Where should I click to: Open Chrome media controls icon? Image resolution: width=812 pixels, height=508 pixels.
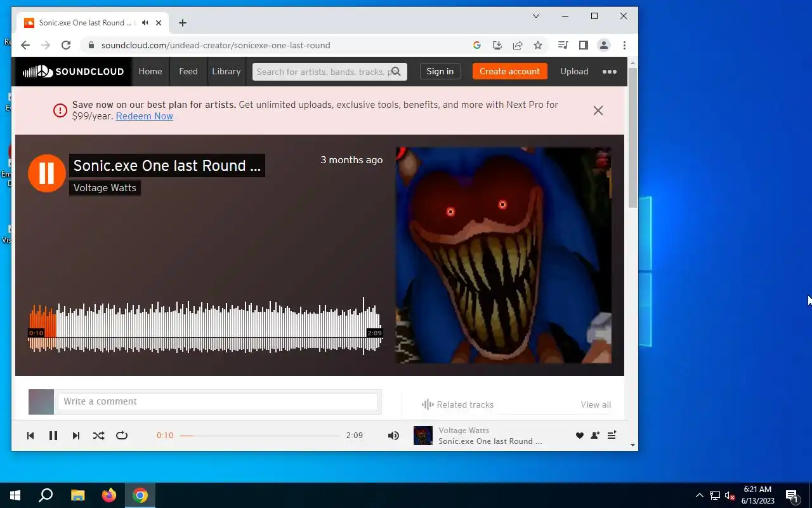click(563, 45)
